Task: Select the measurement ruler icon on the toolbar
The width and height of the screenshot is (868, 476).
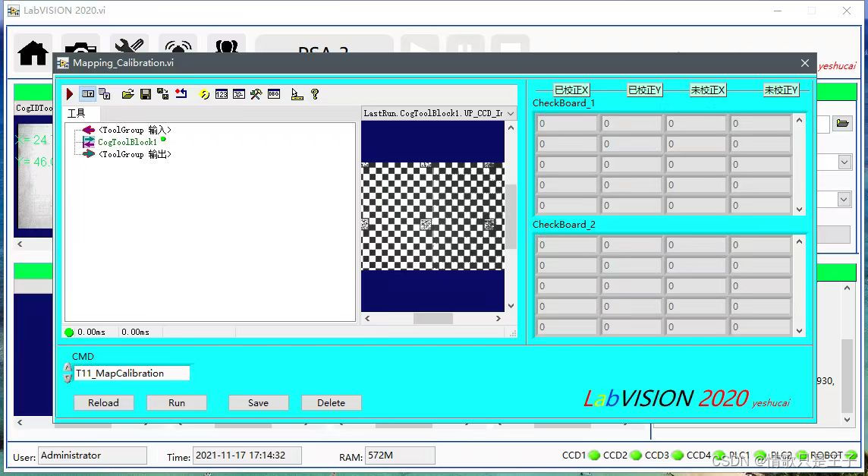Action: click(296, 93)
